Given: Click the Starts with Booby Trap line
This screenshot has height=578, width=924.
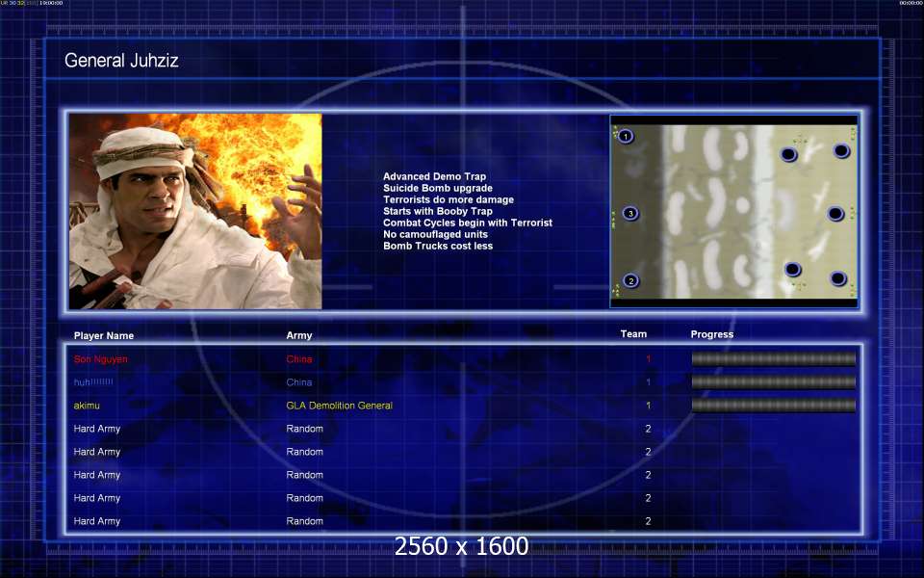Looking at the screenshot, I should point(438,211).
